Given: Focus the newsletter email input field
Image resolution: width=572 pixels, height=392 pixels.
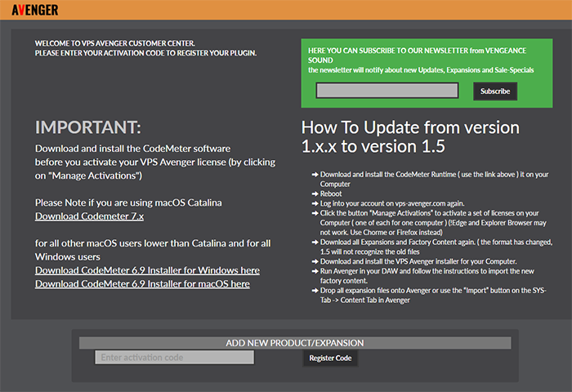Looking at the screenshot, I should click(x=387, y=91).
